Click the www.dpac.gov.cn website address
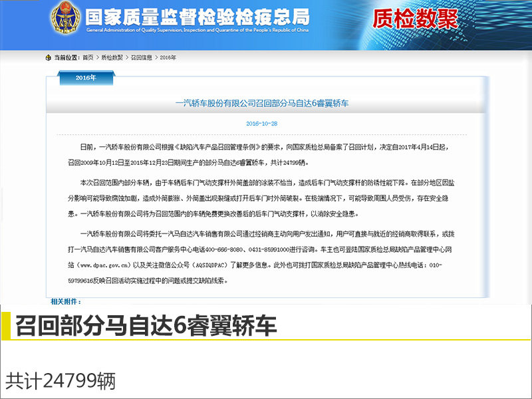 coord(104,265)
